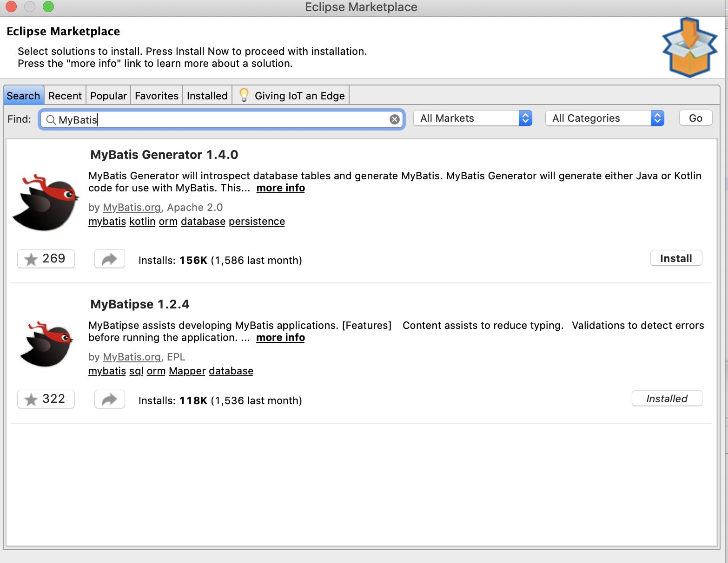
Task: Open Giving IoT an Edge tab
Action: (x=291, y=96)
